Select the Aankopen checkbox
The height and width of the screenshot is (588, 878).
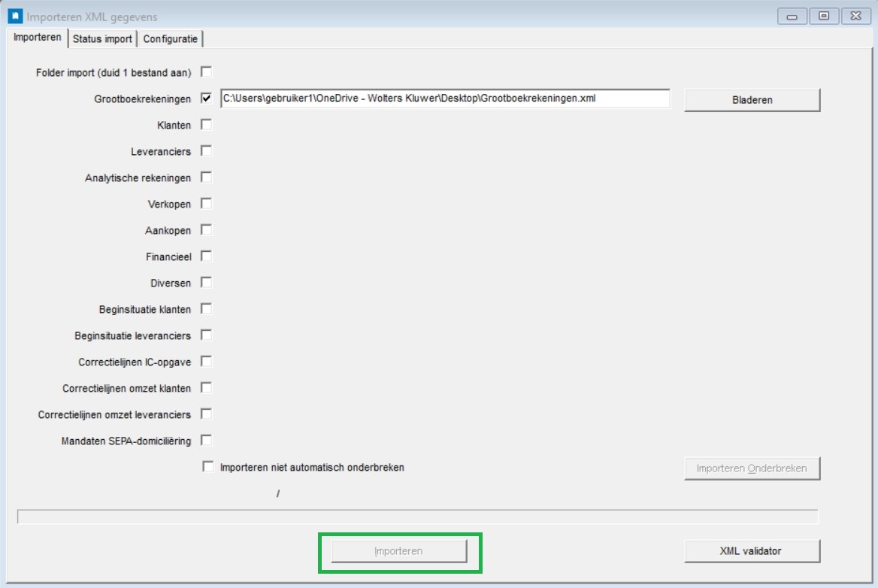coord(207,230)
